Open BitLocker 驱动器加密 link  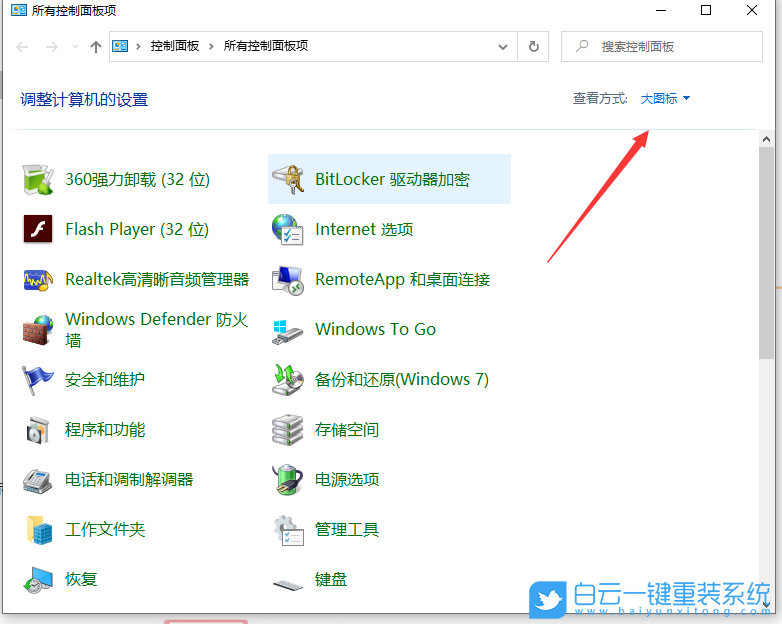click(392, 180)
